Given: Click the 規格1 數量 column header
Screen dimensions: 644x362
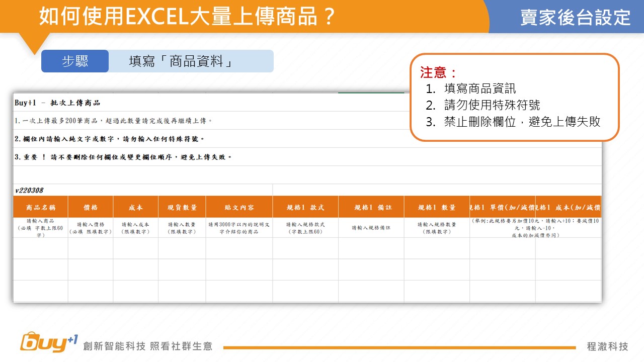Looking at the screenshot, I should click(437, 207).
